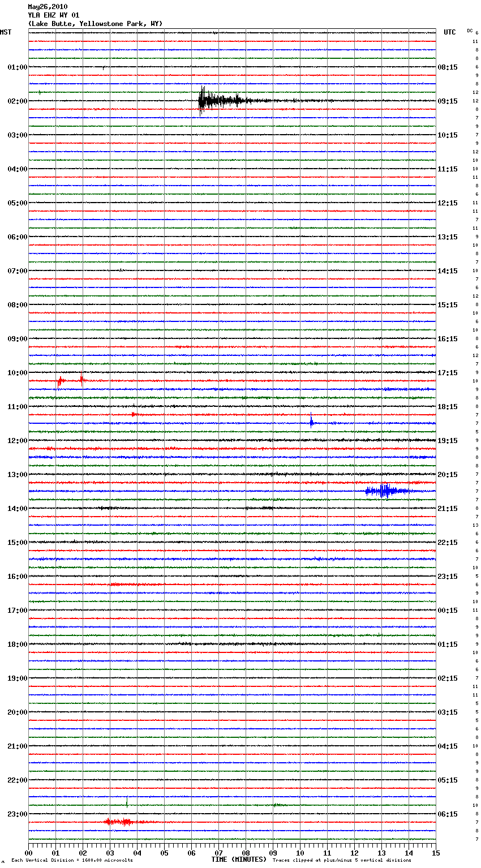Screen dimensions: 481x868
Task: Click the 20:15 UTC time label
Action: [x=448, y=475]
